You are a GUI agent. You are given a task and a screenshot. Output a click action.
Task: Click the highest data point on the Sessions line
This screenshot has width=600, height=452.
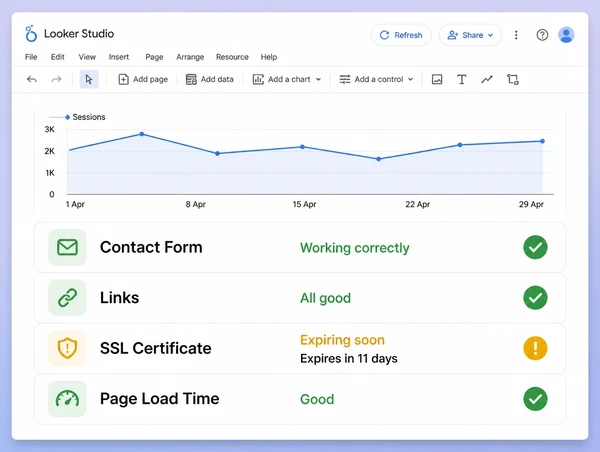[x=142, y=134]
